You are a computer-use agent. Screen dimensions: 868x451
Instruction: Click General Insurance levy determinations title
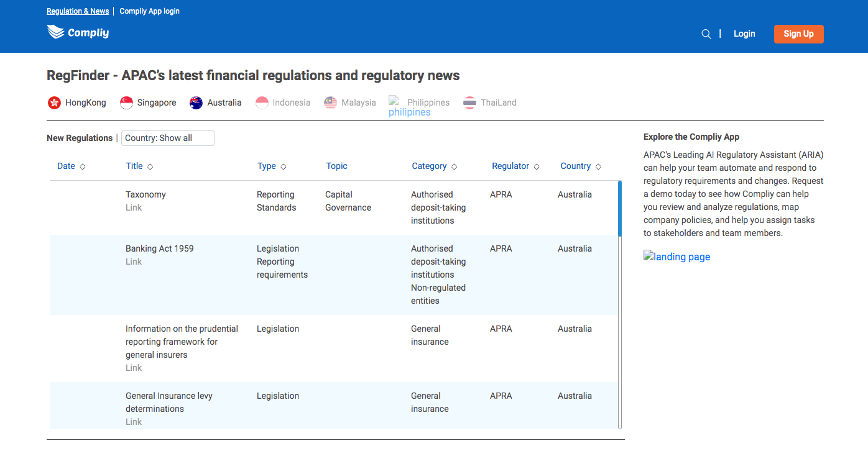169,402
